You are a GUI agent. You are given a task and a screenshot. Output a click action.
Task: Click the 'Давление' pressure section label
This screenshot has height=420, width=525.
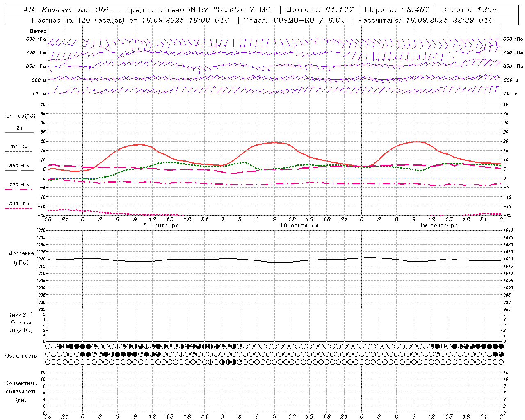(21, 253)
